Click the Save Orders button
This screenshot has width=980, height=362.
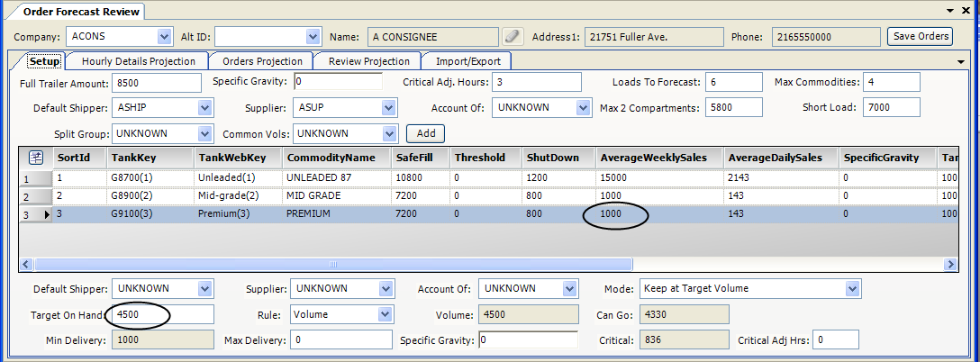(921, 36)
